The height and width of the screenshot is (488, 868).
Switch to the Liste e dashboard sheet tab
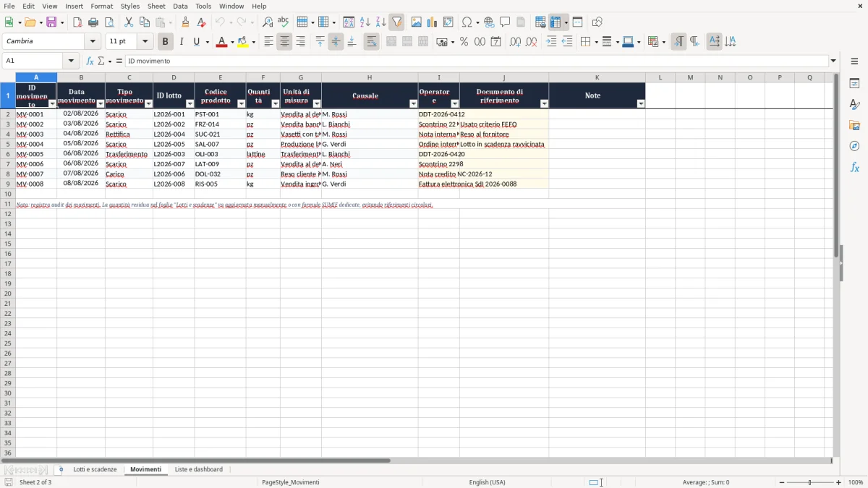[199, 469]
